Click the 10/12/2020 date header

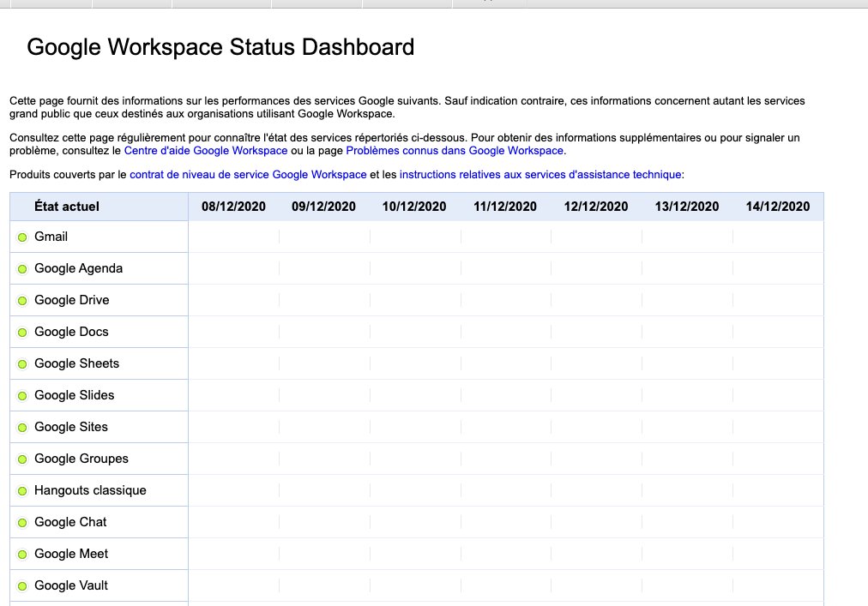414,207
